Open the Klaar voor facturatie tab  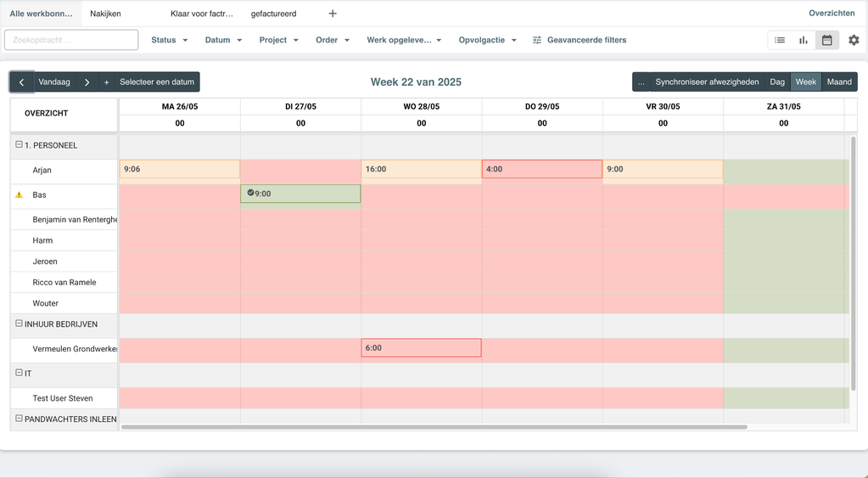[201, 14]
